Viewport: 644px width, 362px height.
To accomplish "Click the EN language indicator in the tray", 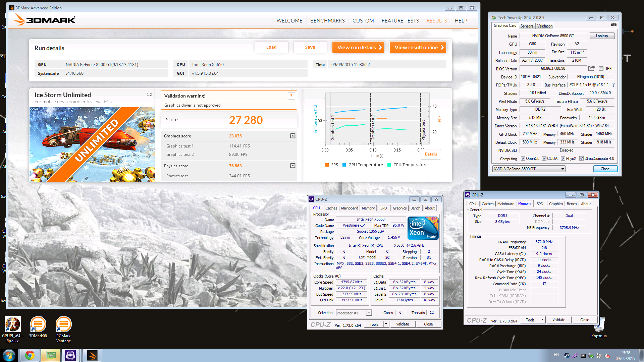I will coord(556,355).
